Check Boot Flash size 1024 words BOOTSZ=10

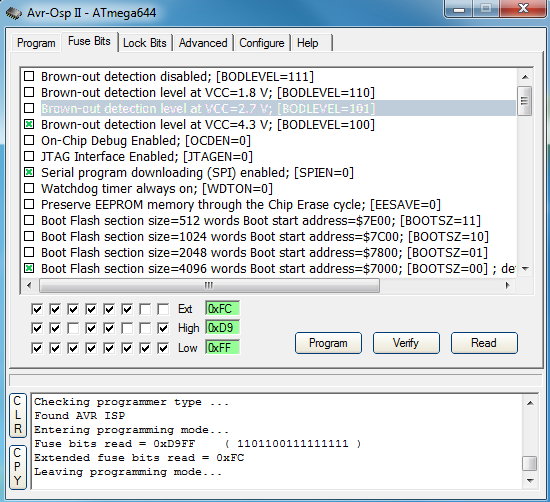(29, 236)
